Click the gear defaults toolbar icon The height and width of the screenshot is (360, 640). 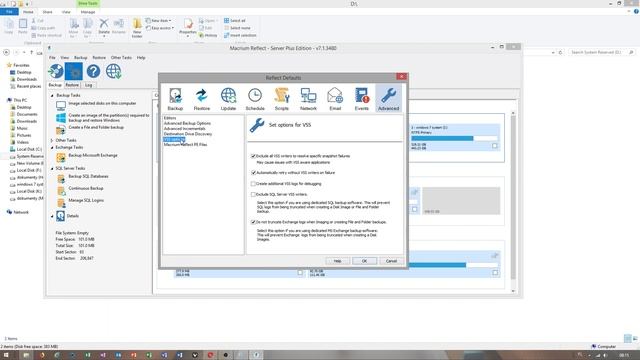click(74, 71)
